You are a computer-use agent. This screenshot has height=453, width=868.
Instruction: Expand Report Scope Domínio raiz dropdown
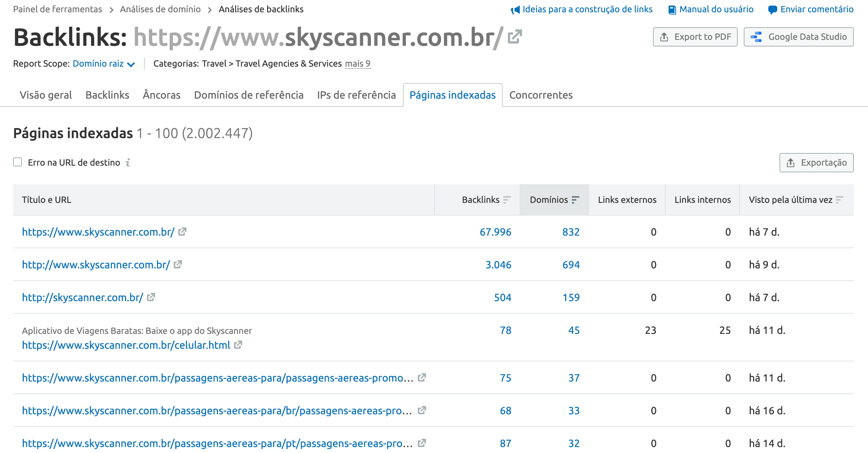[x=104, y=64]
